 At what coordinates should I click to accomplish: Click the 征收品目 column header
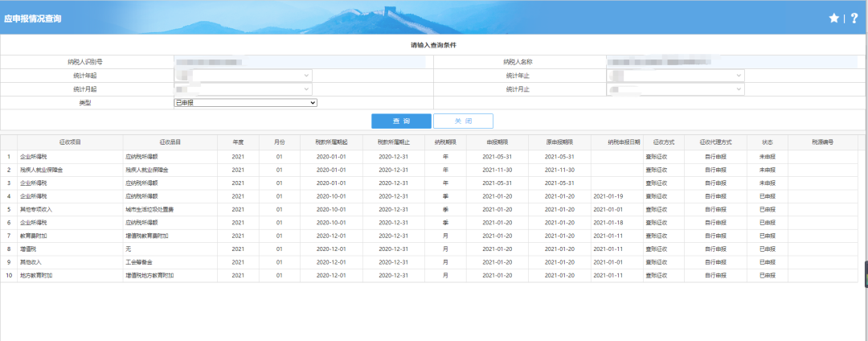(x=170, y=142)
